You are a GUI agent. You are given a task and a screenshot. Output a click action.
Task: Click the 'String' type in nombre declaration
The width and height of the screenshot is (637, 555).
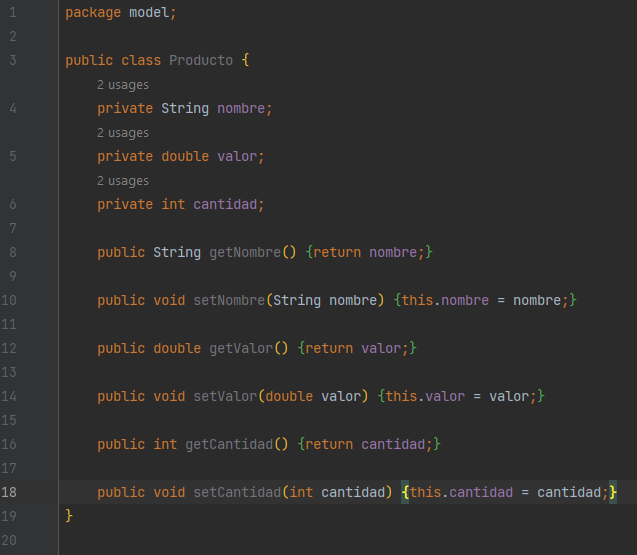[185, 108]
